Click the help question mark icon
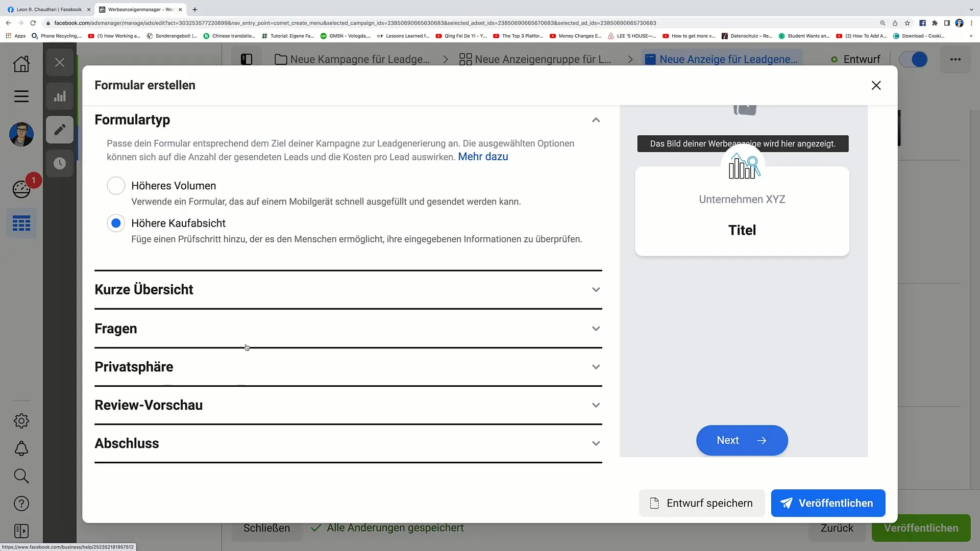 21,503
